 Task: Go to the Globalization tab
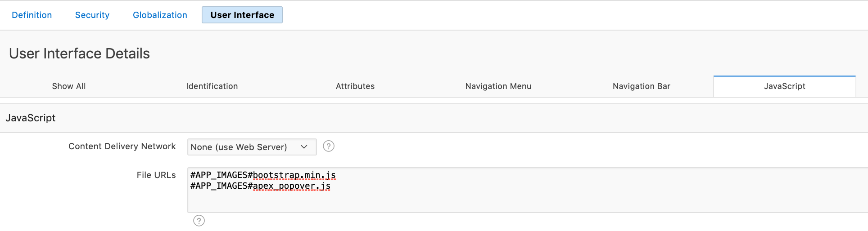coord(160,15)
